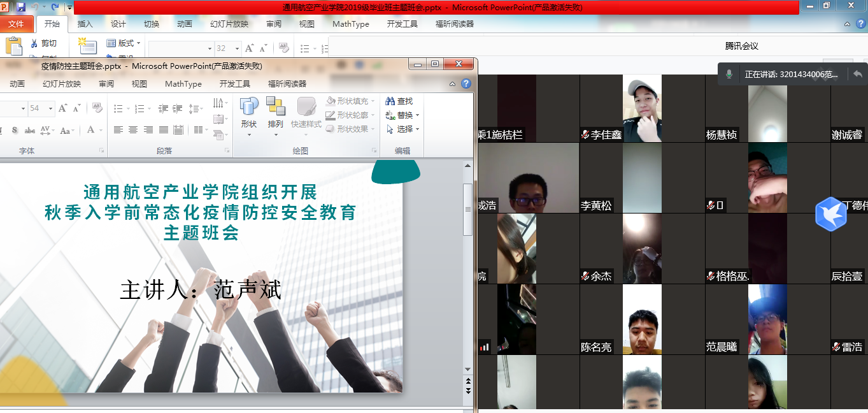Open the Shapes (形状) gallery
The height and width of the screenshot is (413, 868).
(249, 113)
